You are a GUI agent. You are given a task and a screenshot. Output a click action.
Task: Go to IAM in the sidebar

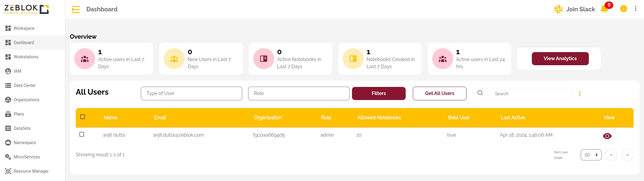click(x=17, y=71)
